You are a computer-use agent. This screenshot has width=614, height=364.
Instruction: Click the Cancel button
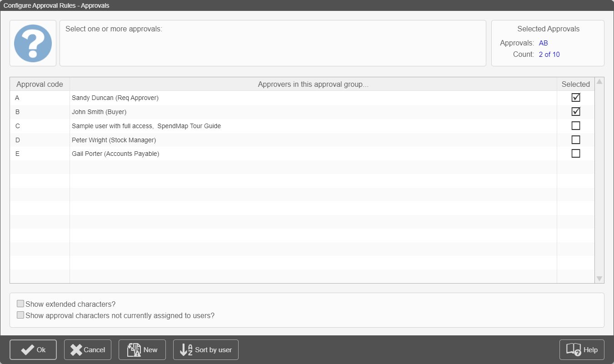pos(88,349)
